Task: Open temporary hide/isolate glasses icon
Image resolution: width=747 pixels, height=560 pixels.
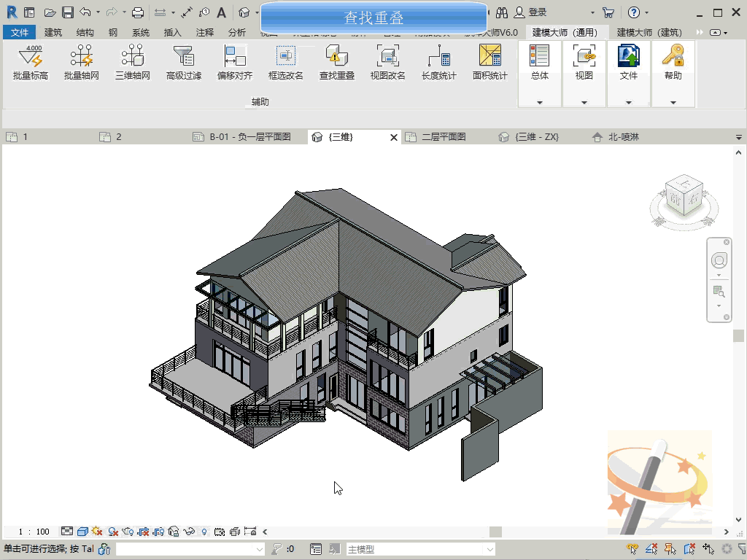Action: pyautogui.click(x=189, y=532)
